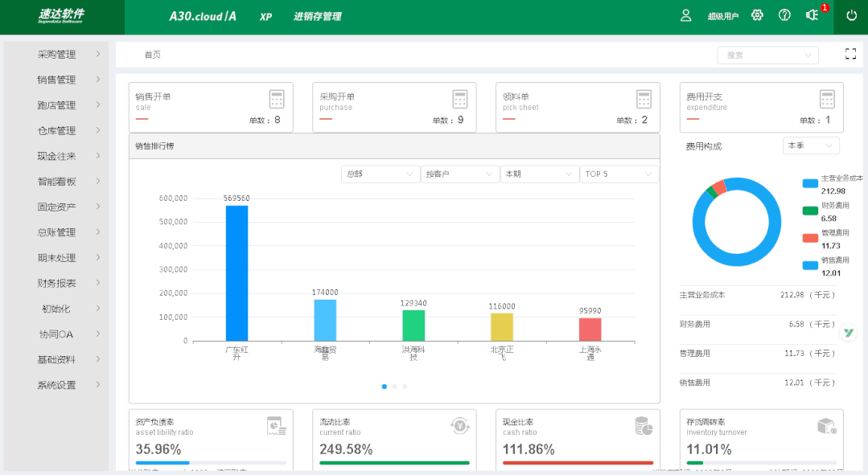Click the calculator icon on 费用开支 card
868x475 pixels.
827,99
